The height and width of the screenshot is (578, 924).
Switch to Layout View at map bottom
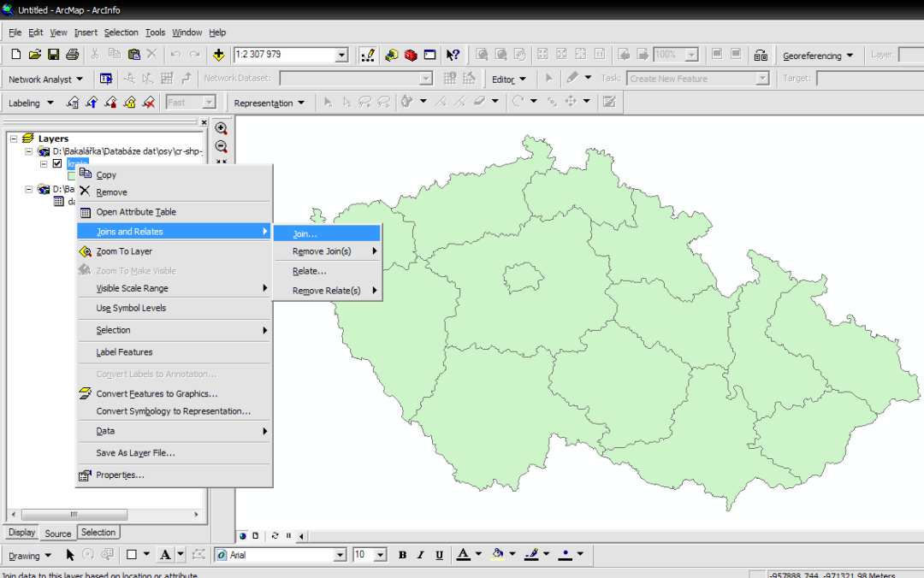point(255,536)
